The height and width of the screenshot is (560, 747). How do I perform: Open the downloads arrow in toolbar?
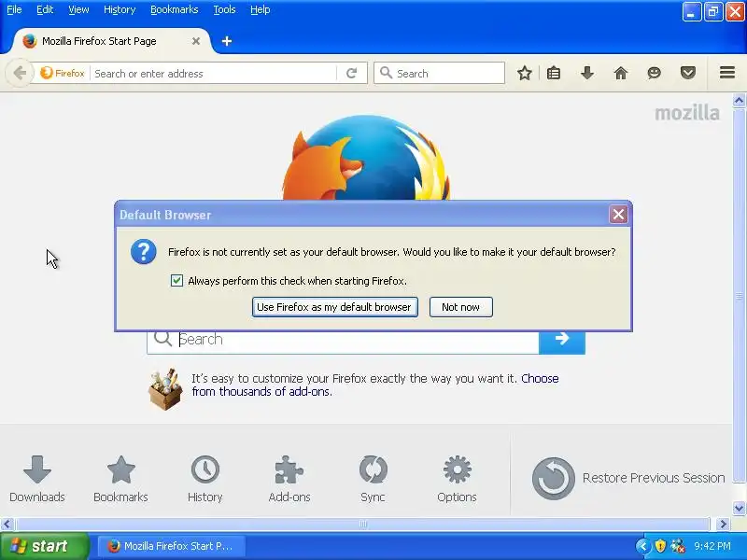point(587,73)
